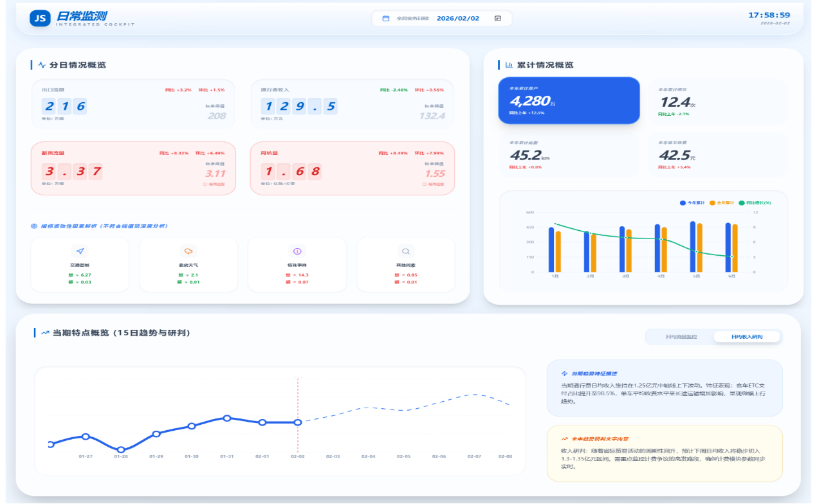Click the calendar icon left of date label
817x504 pixels.
386,19
